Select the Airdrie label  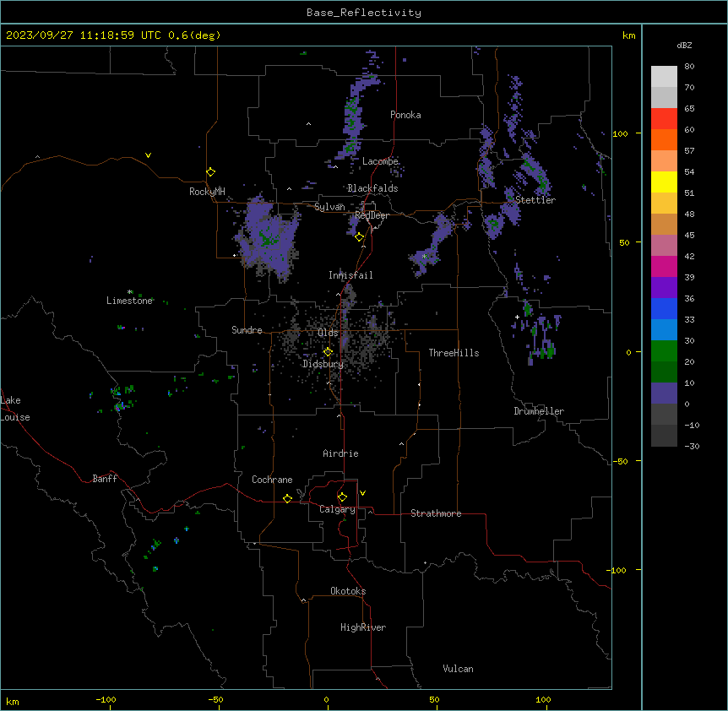[x=340, y=453]
